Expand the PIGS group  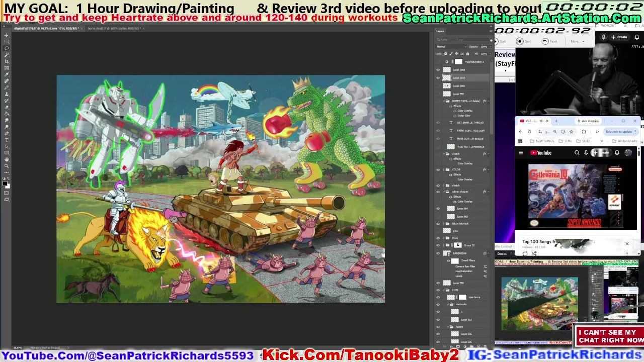[444, 238]
